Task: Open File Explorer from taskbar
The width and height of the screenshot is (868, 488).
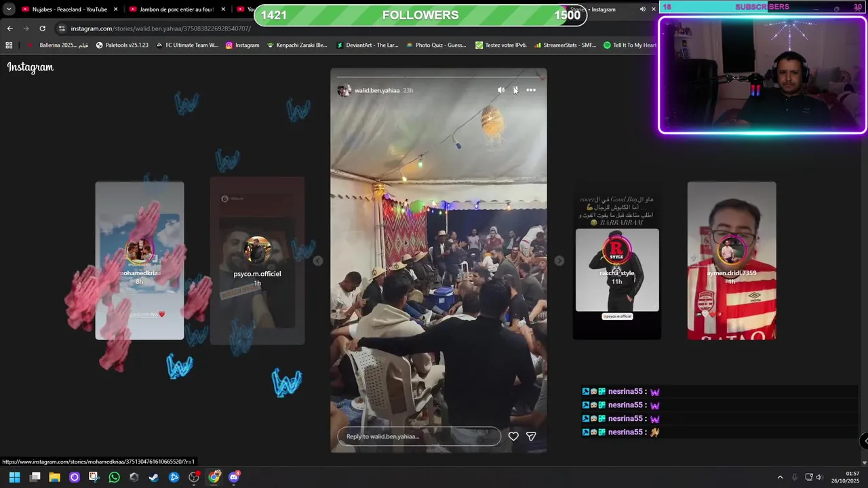Action: coord(55,477)
